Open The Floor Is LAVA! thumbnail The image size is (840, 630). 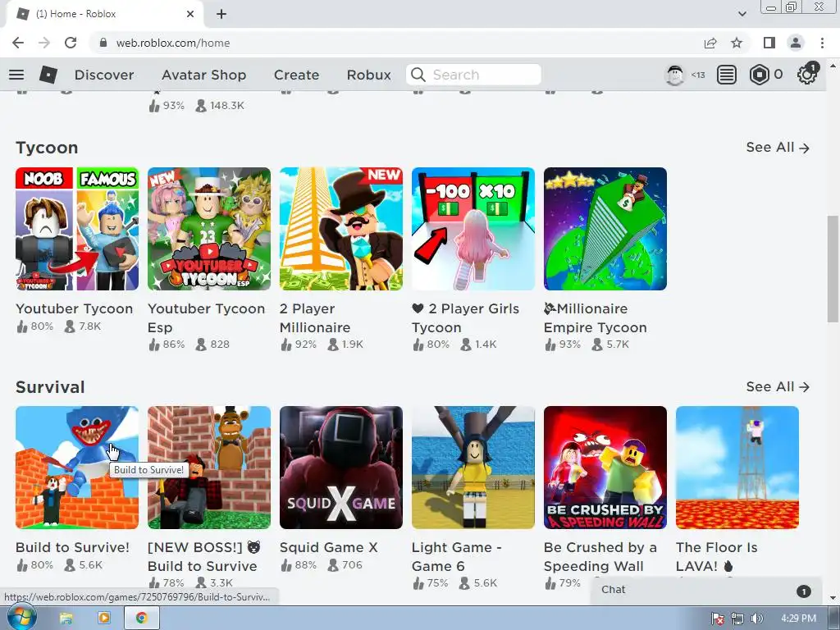[737, 468]
